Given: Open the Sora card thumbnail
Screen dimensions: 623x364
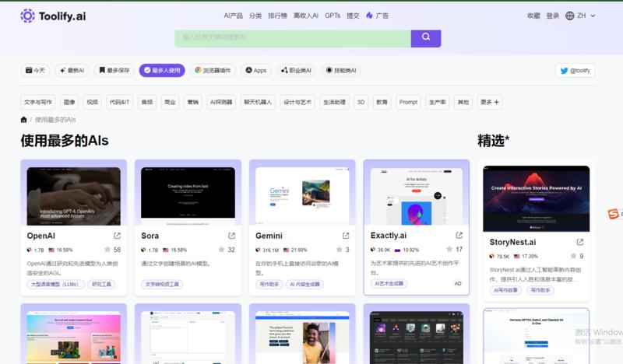Looking at the screenshot, I should coord(188,196).
